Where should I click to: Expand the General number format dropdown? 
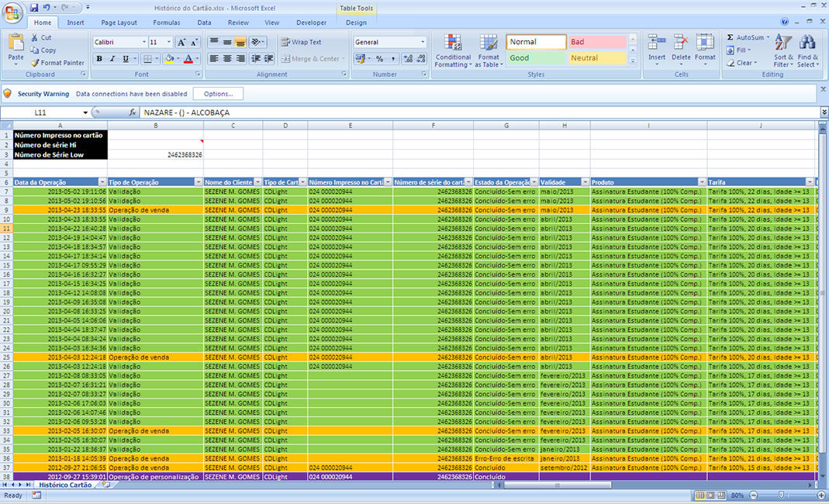pos(423,42)
